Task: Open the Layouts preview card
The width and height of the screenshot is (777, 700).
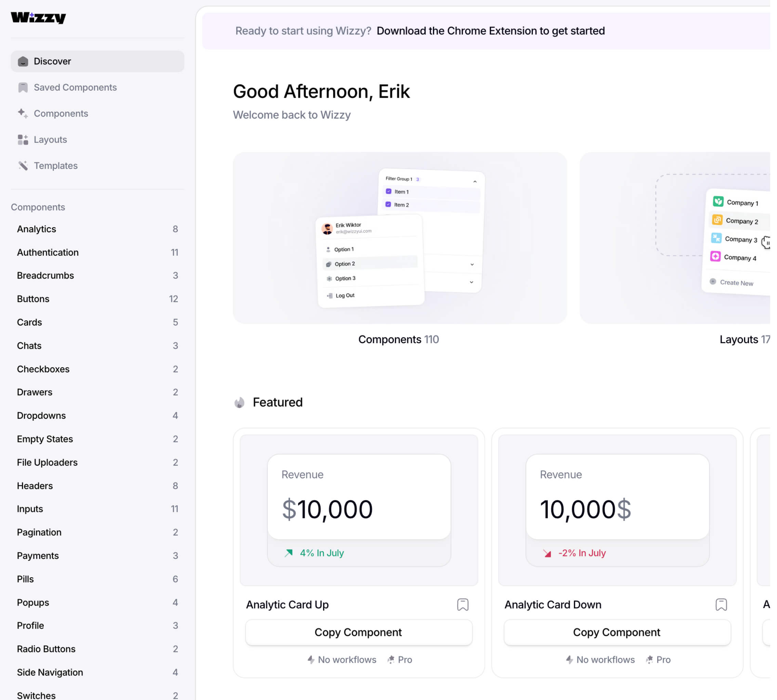Action: pos(677,238)
